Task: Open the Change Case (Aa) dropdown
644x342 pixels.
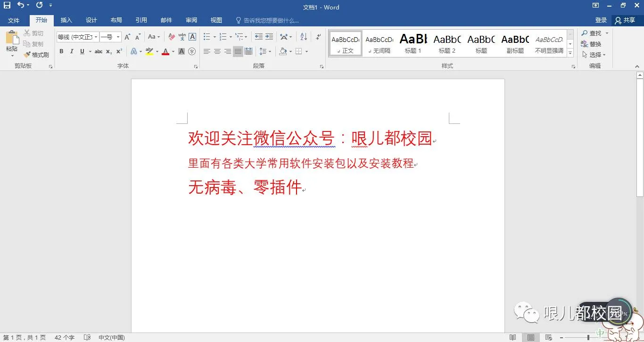Action: pos(154,37)
